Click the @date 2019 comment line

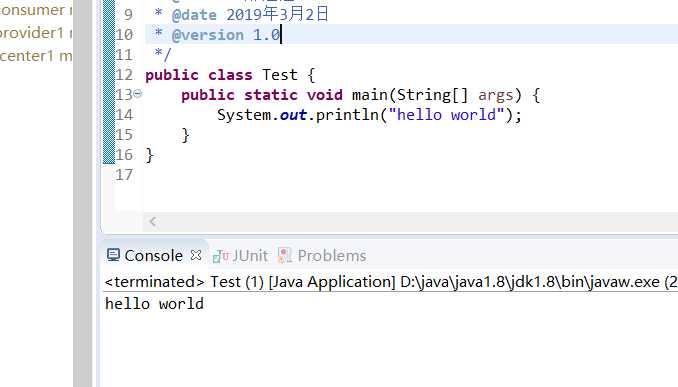pos(242,14)
